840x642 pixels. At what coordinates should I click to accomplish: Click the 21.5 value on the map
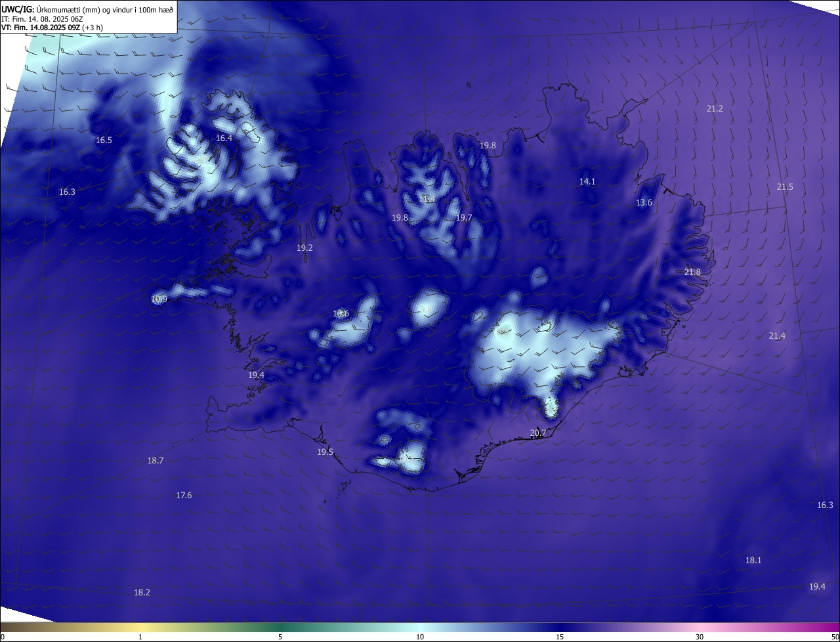click(x=785, y=187)
